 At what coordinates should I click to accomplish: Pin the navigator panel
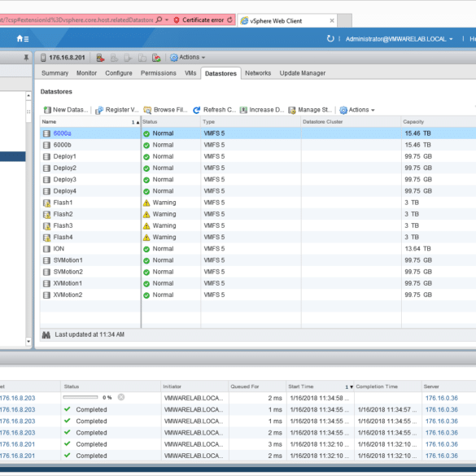26,58
